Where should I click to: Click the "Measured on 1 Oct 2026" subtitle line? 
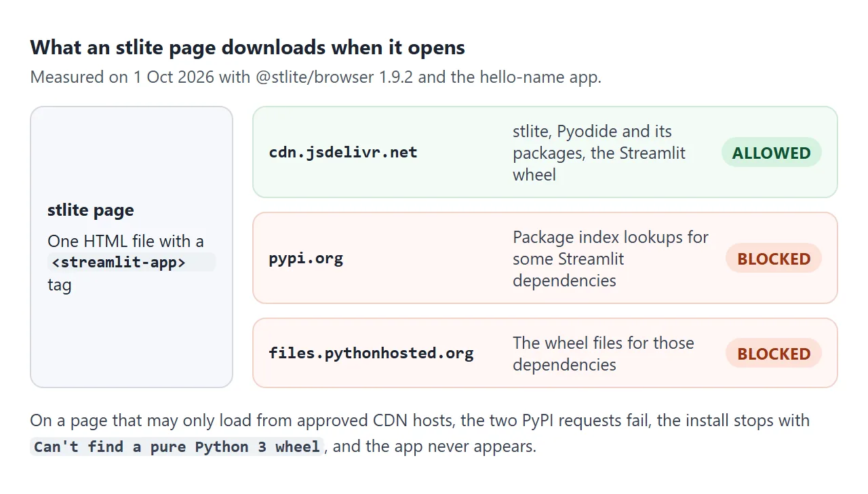point(316,77)
